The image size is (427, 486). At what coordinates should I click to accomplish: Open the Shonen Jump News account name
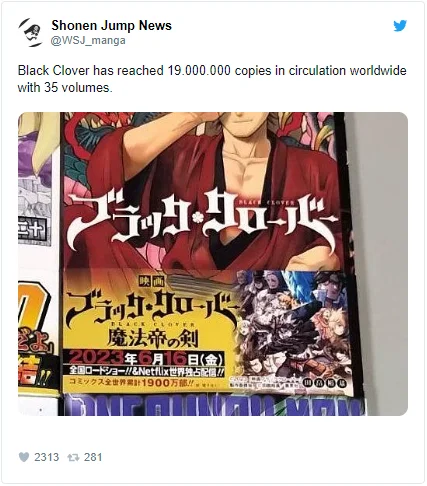click(x=111, y=25)
